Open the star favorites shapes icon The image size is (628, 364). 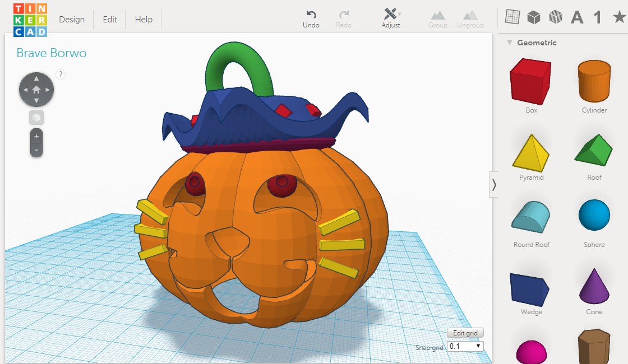619,17
